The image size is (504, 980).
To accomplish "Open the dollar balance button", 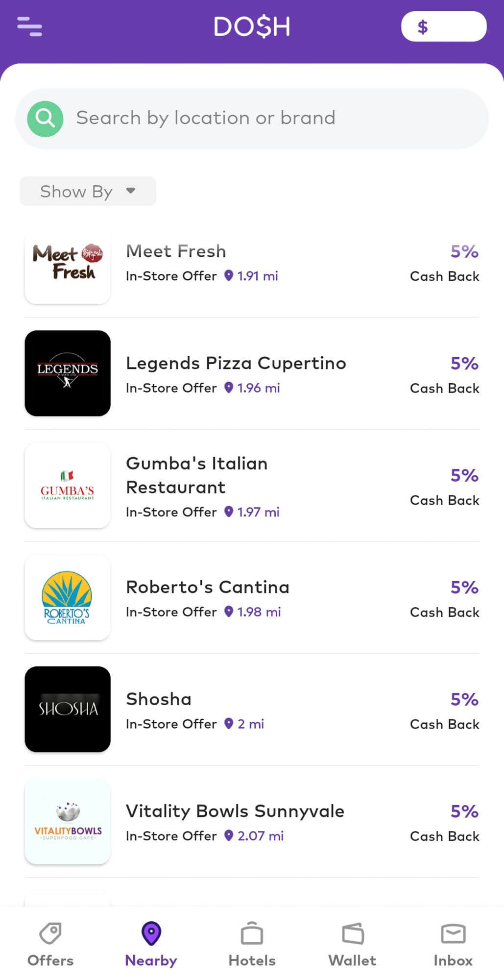I will pos(443,26).
